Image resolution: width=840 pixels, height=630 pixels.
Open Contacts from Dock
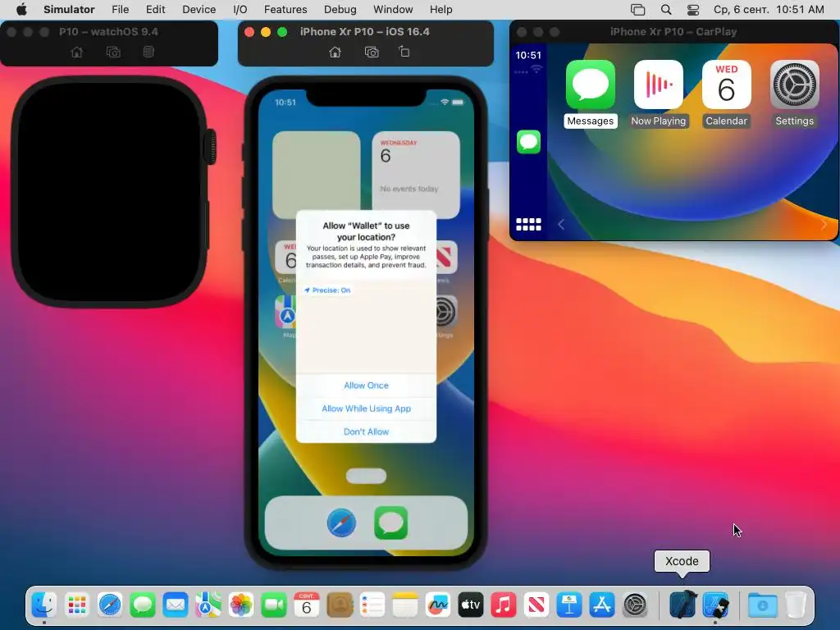point(340,605)
